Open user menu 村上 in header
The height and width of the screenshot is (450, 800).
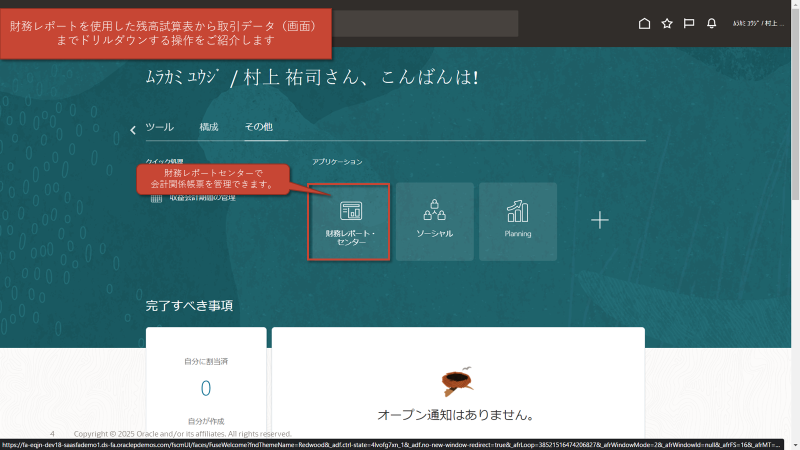point(758,23)
